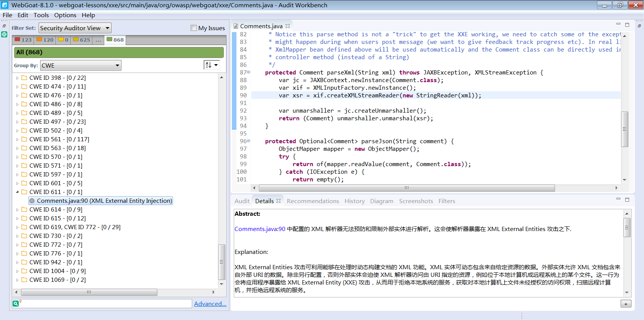Select the orange High issues tab (120)

45,40
